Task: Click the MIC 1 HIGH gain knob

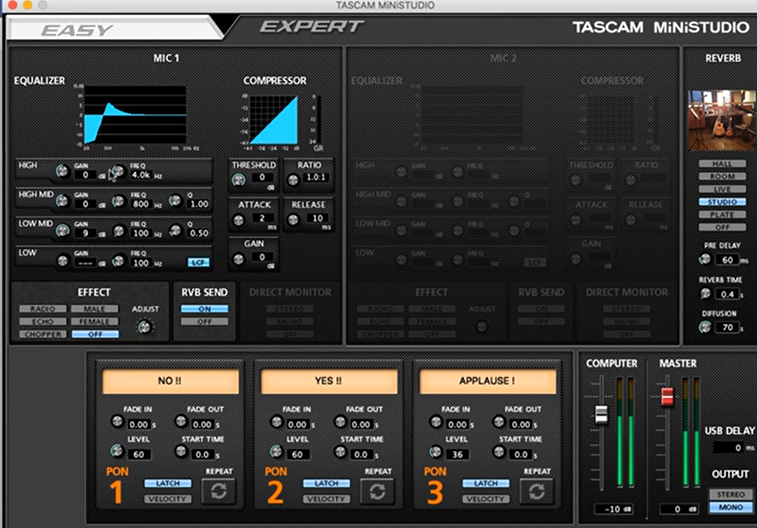Action: pos(62,171)
